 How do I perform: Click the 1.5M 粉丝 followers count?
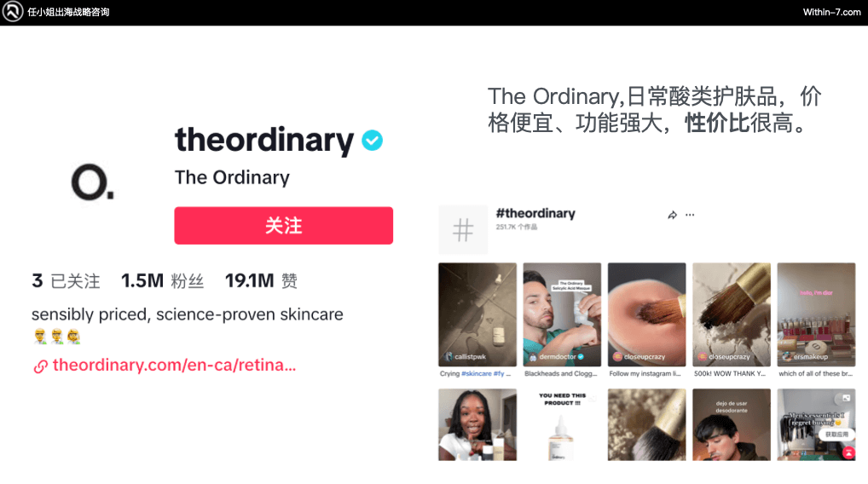[163, 280]
